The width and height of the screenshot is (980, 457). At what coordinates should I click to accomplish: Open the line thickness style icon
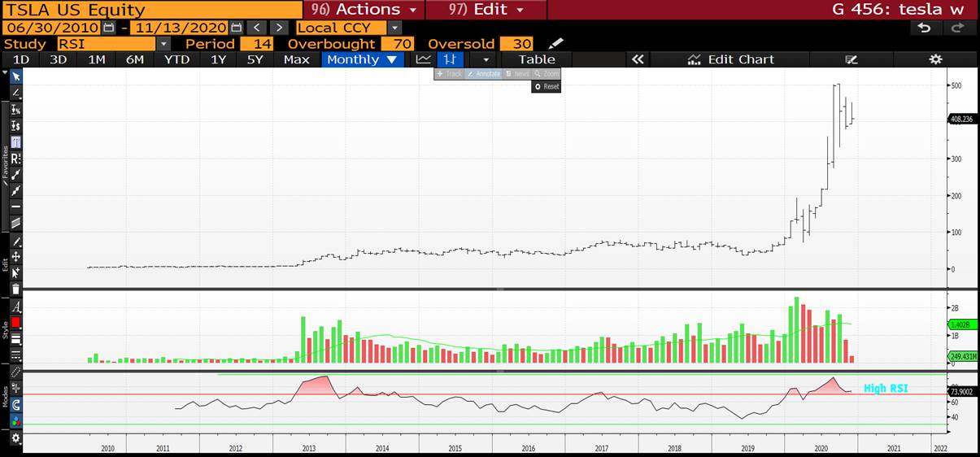15,339
